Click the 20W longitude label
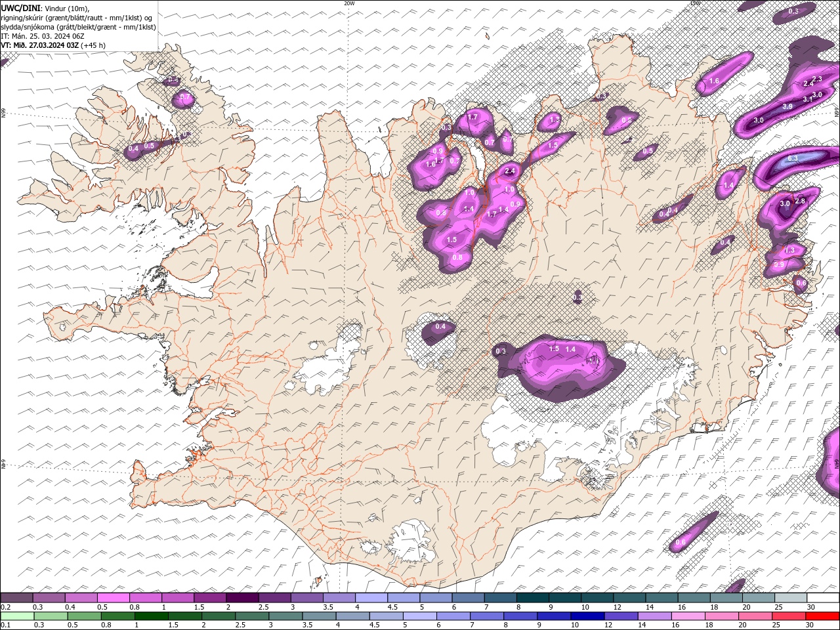The height and width of the screenshot is (630, 840). [349, 3]
